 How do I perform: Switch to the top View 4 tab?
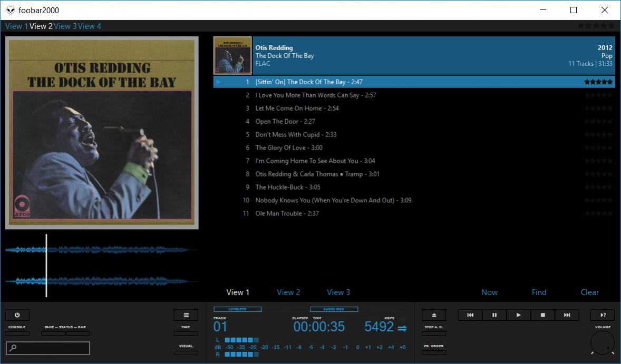pyautogui.click(x=90, y=26)
